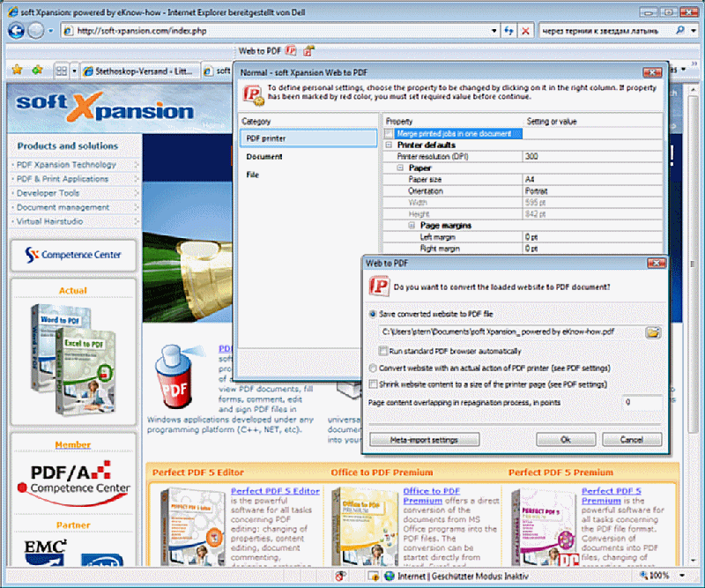Refresh the page using the address bar icon

pyautogui.click(x=508, y=31)
